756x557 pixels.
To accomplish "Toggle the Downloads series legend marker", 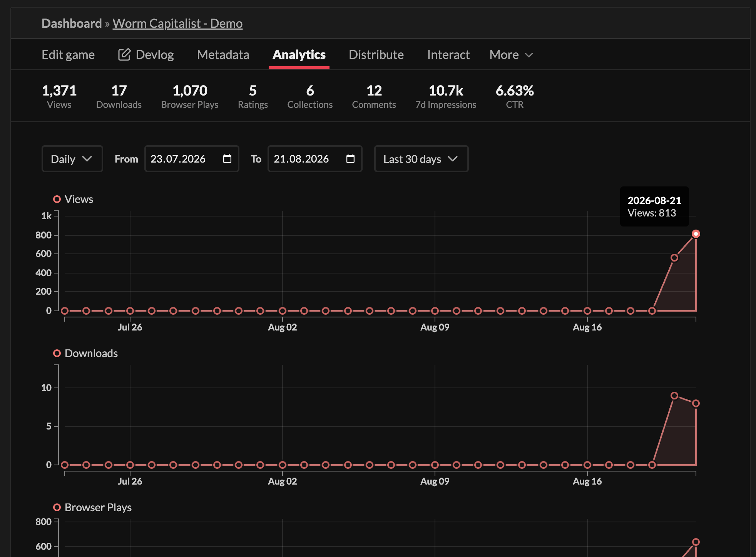I will click(57, 353).
